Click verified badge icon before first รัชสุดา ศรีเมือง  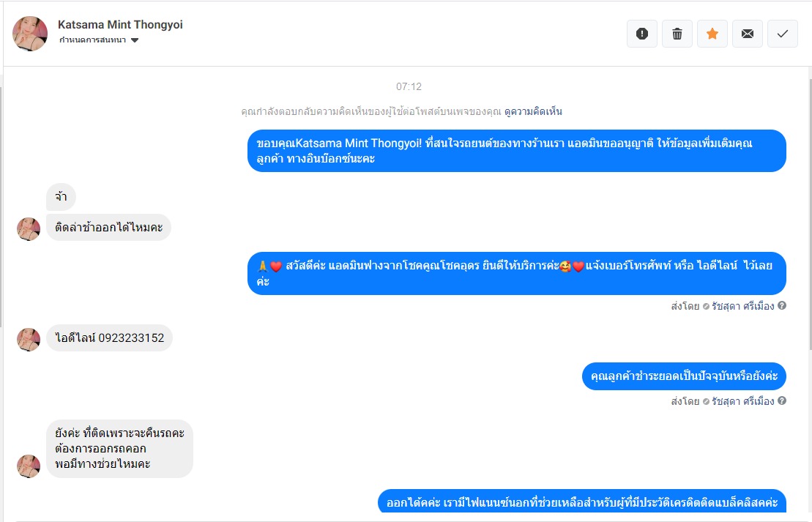tap(706, 307)
